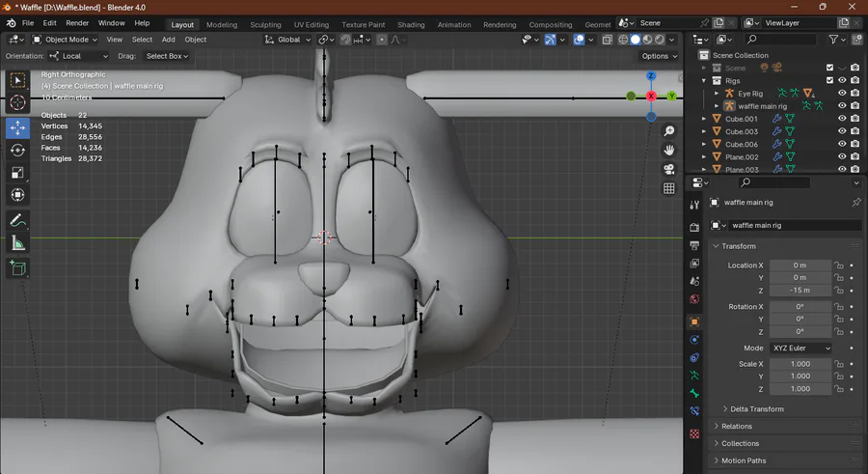The width and height of the screenshot is (868, 474).
Task: Switch orthographic/perspective grid icon
Action: coord(668,188)
